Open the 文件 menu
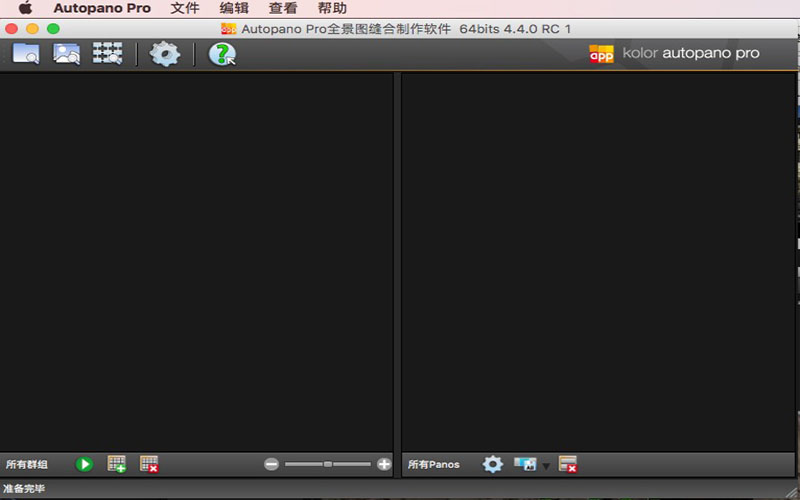 click(185, 8)
